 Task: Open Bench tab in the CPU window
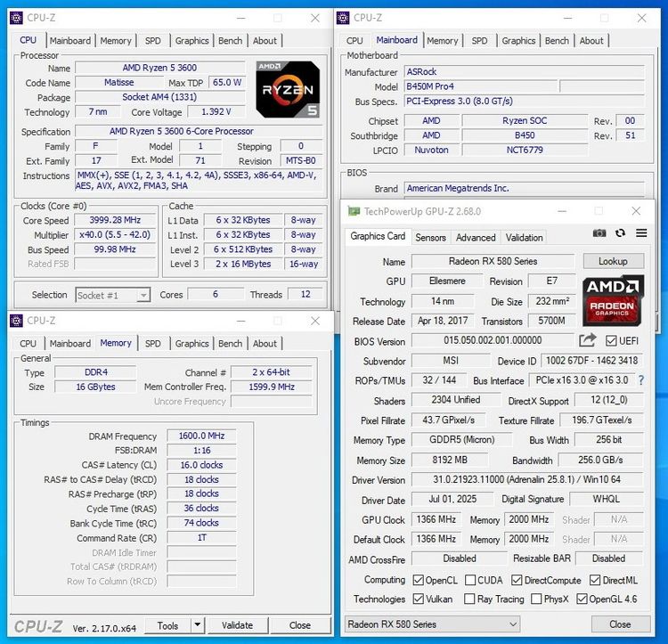point(230,41)
